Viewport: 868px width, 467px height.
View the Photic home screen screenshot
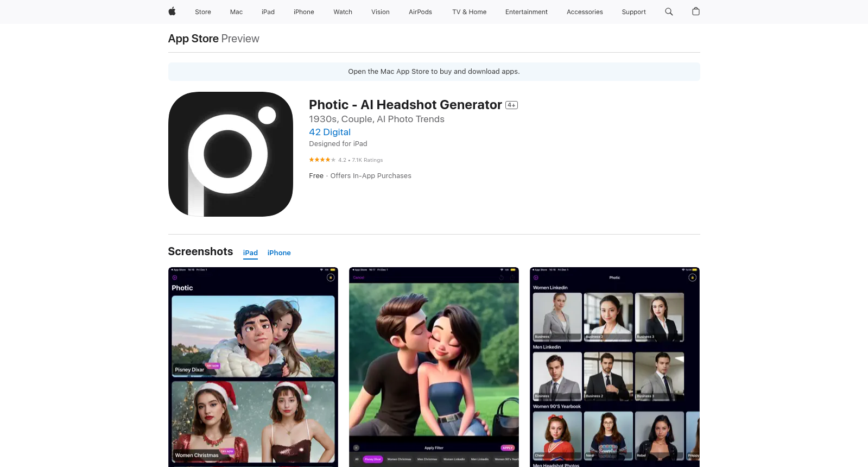(x=253, y=367)
